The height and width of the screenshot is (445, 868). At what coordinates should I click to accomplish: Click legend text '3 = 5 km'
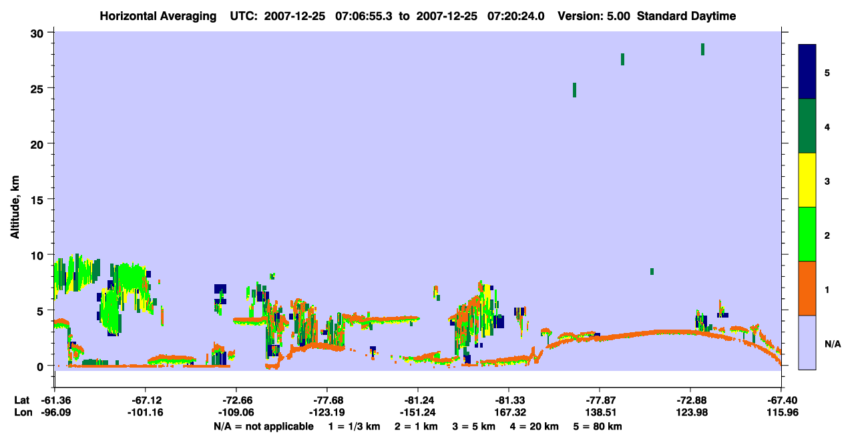pyautogui.click(x=475, y=426)
